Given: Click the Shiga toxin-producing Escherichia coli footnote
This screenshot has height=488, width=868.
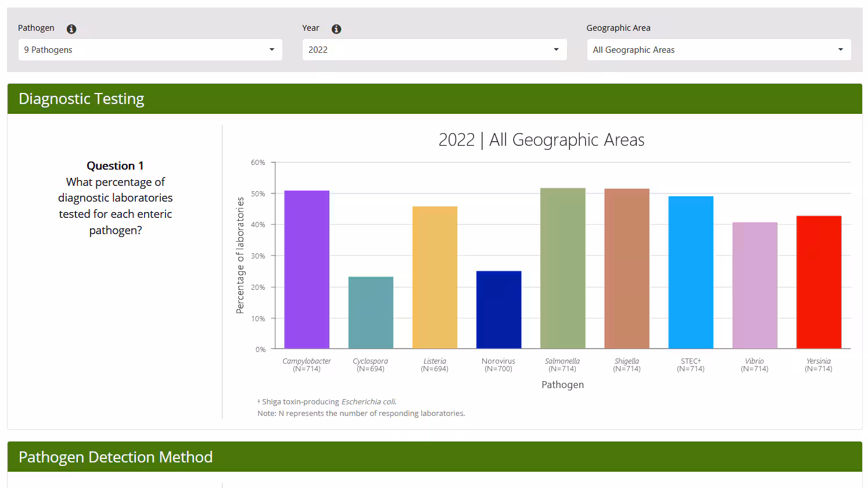Looking at the screenshot, I should coord(327,401).
